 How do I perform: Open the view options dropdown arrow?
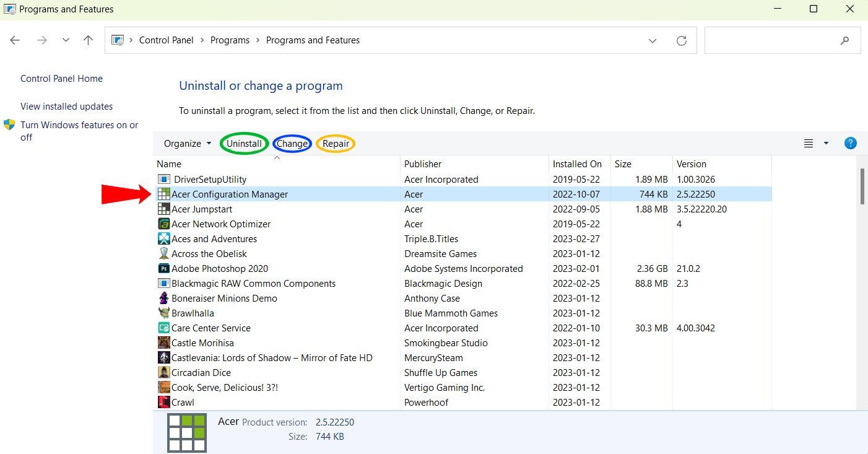[826, 143]
